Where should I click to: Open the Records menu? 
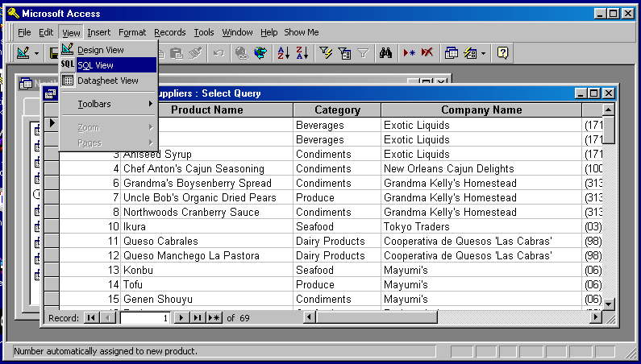pyautogui.click(x=169, y=32)
